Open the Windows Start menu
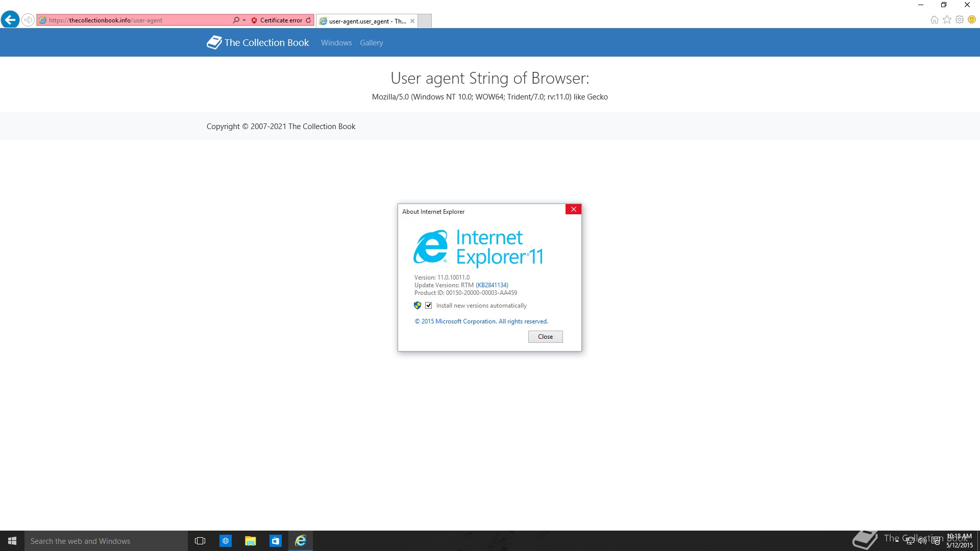980x551 pixels. click(12, 541)
